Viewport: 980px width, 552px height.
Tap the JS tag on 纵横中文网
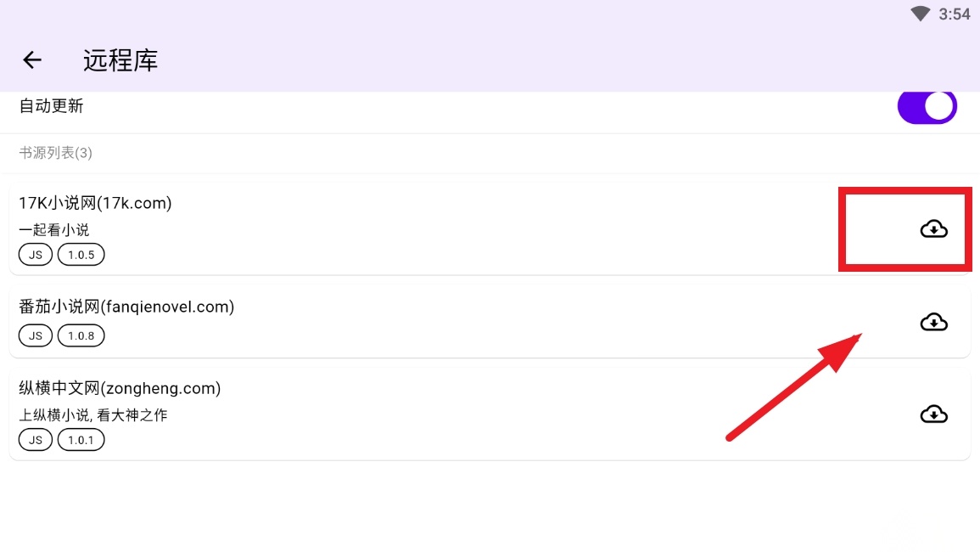36,440
